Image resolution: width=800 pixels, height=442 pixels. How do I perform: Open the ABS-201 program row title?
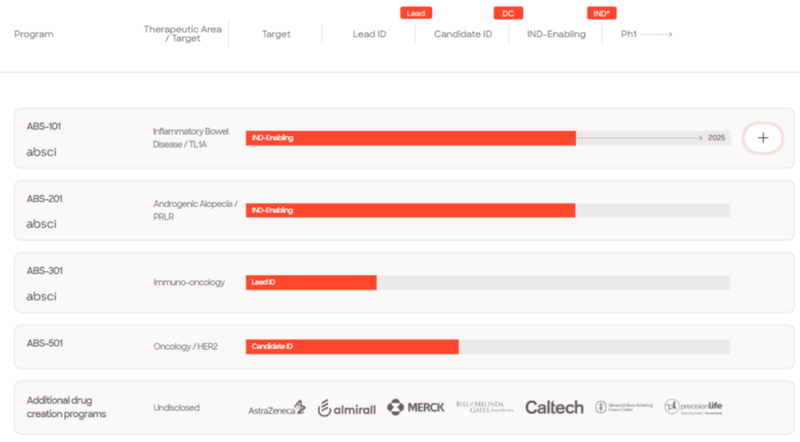click(45, 199)
